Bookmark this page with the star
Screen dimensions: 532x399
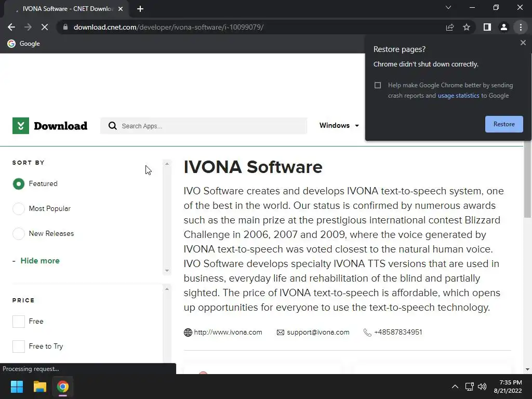click(467, 27)
